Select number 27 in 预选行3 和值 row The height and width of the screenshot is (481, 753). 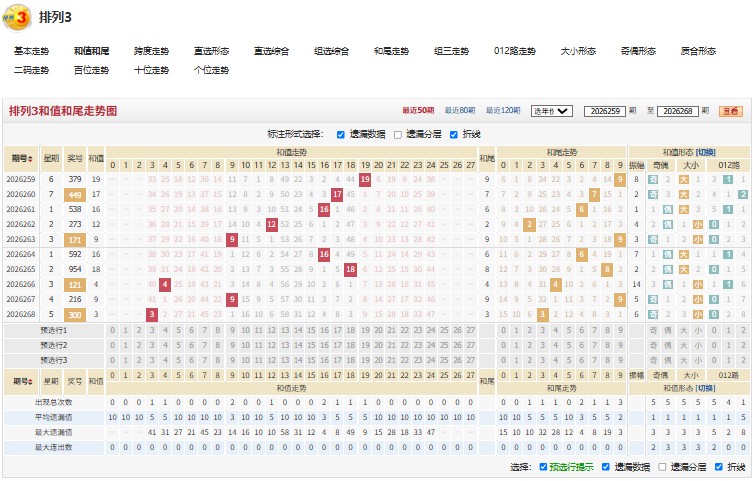[471, 360]
